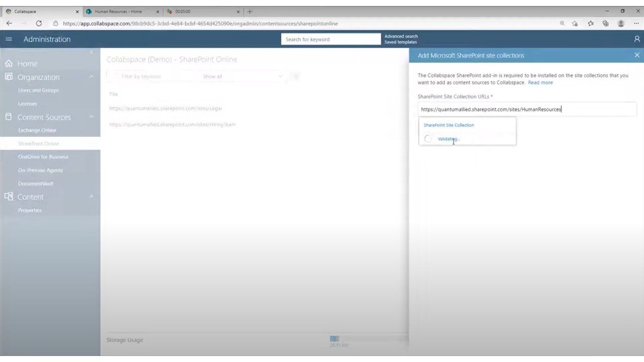Open Exchange Online content source
644x362 pixels.
point(37,130)
